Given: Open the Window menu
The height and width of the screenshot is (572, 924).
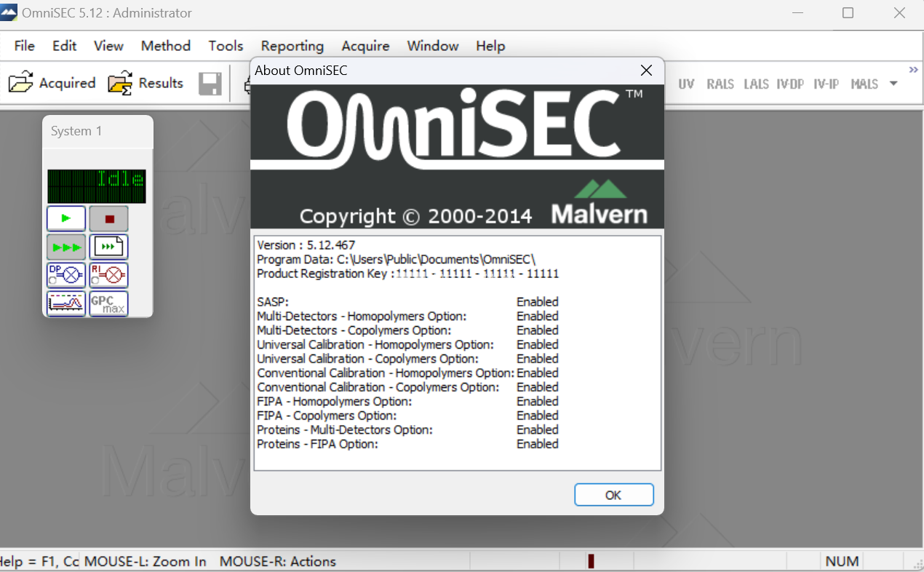Looking at the screenshot, I should click(433, 46).
